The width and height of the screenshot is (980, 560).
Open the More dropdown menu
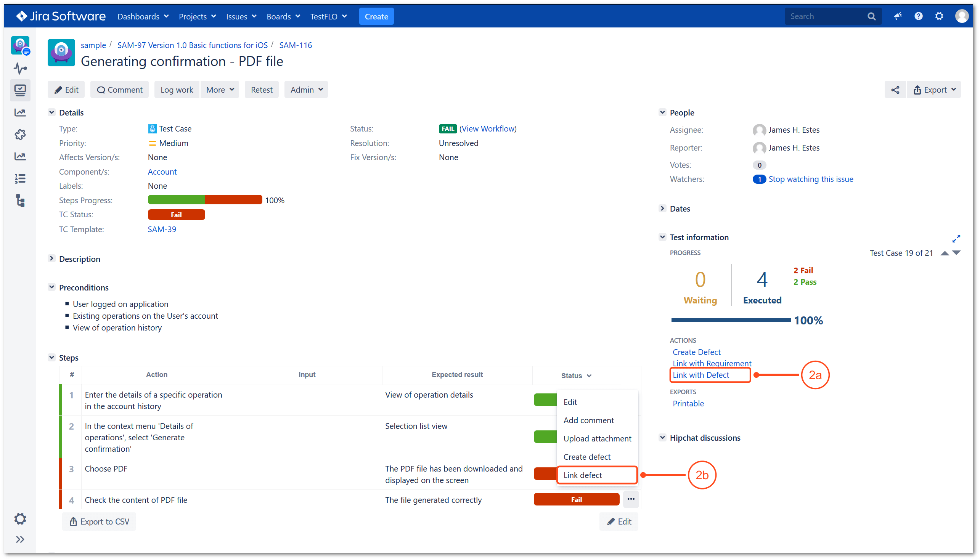(x=219, y=89)
